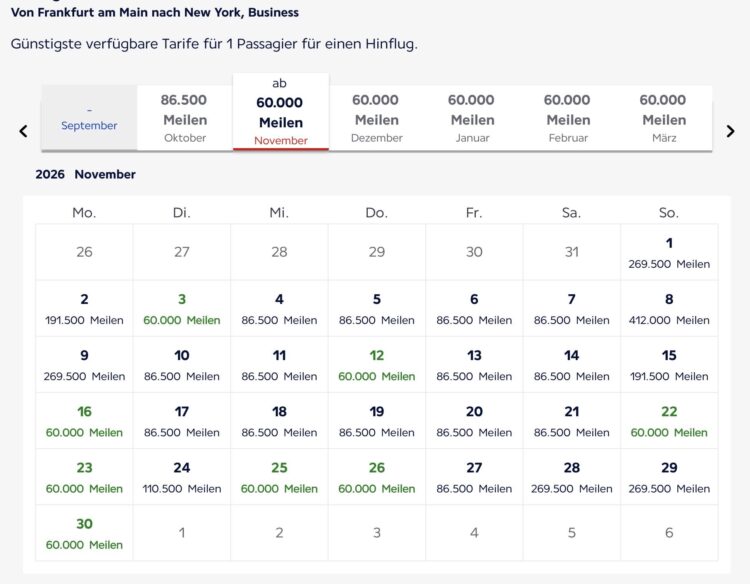The image size is (750, 584).
Task: Switch to Oktober 86.500 Meilen tab
Action: click(x=185, y=118)
